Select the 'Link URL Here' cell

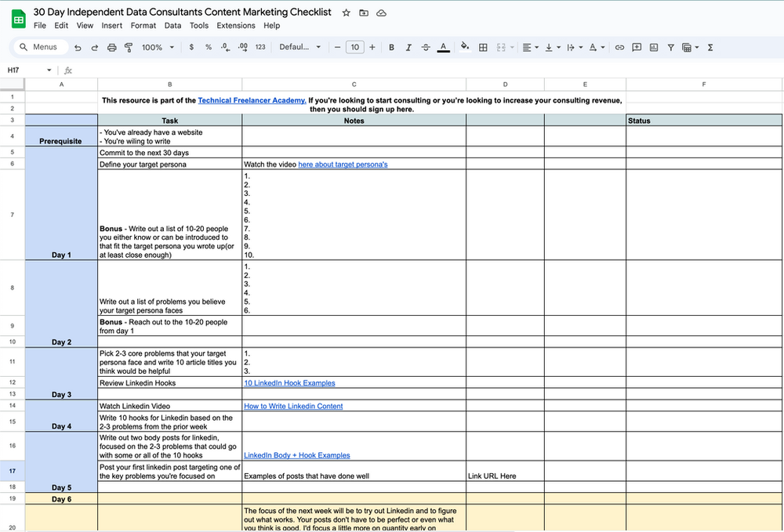coord(505,471)
